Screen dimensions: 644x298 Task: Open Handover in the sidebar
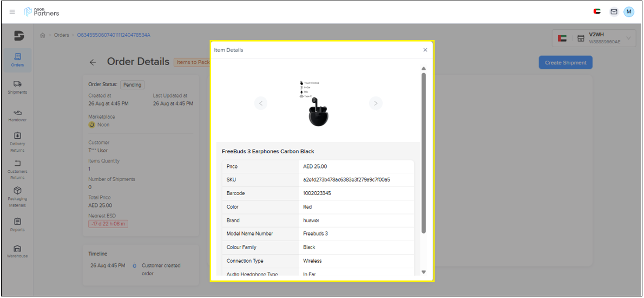tap(18, 115)
